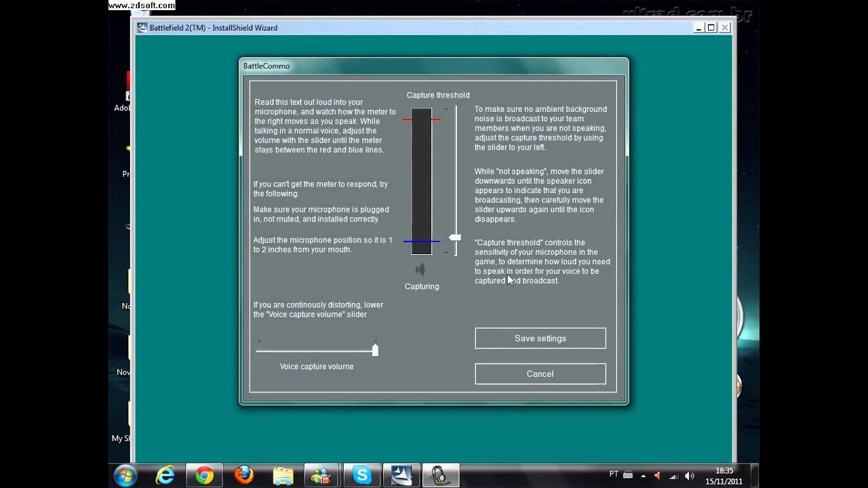Open the clock showing 18:35
Image resolution: width=868 pixels, height=488 pixels.
coord(724,476)
